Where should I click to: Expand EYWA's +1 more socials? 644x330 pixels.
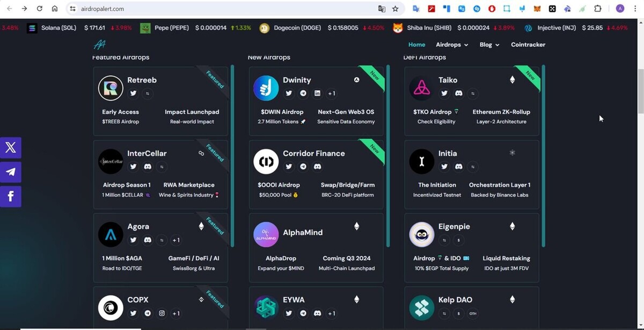pos(332,313)
